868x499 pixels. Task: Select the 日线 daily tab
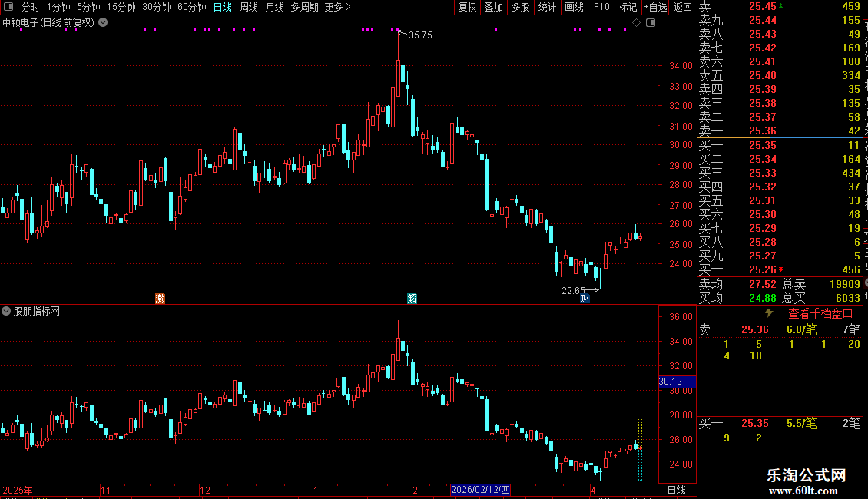pyautogui.click(x=223, y=7)
